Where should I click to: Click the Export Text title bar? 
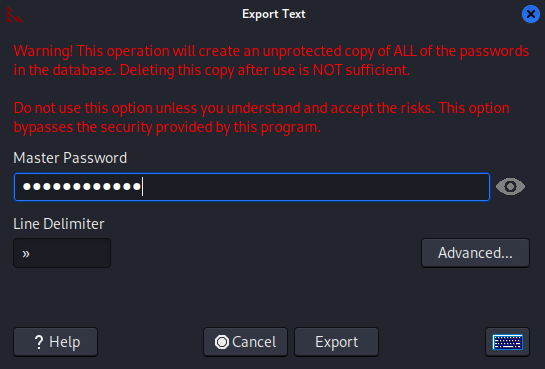pyautogui.click(x=274, y=14)
